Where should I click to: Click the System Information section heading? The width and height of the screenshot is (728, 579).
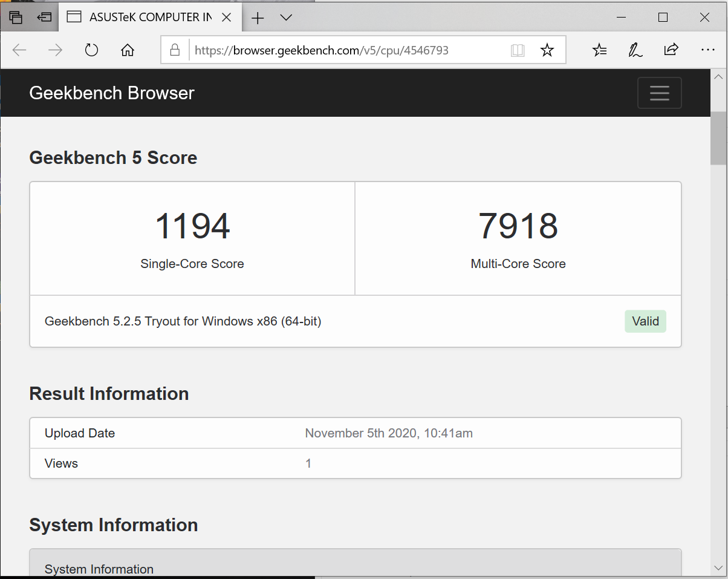(114, 525)
